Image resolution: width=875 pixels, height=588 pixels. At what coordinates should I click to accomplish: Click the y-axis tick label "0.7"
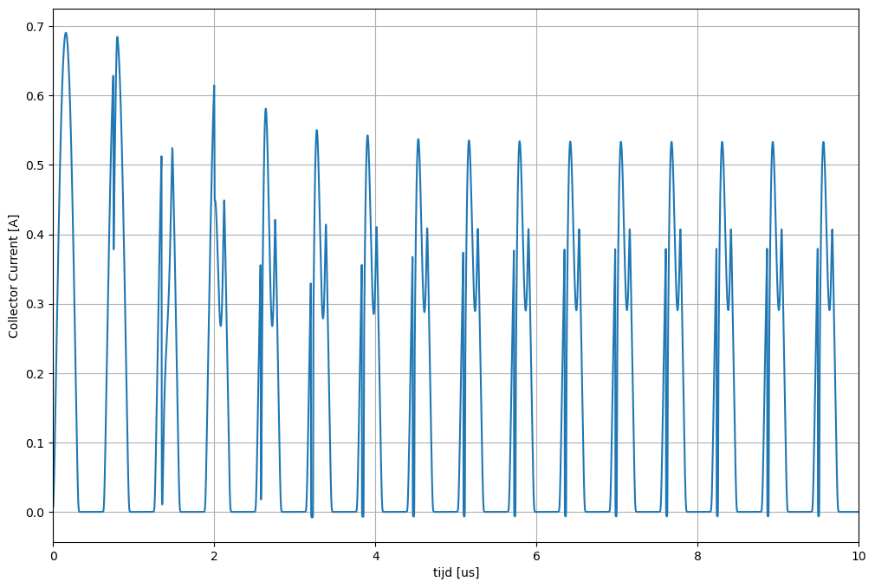coord(35,26)
